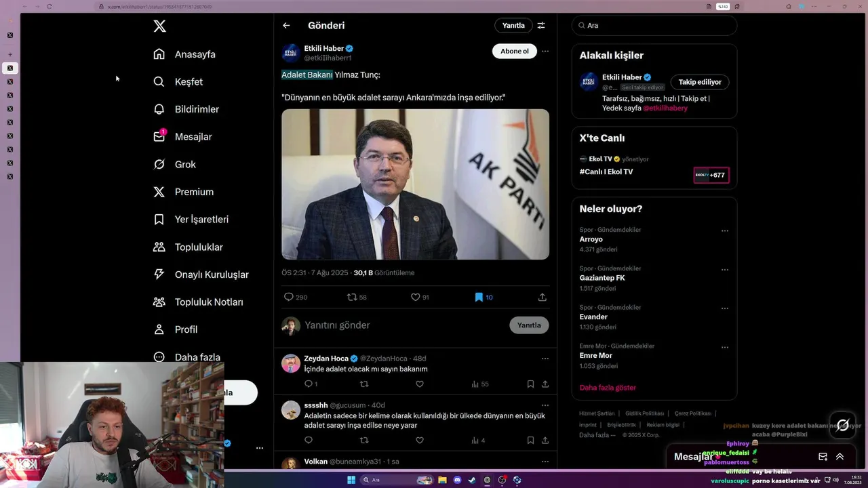Screen dimensions: 868x488
Task: Open Windows Start menu
Action: [351, 480]
